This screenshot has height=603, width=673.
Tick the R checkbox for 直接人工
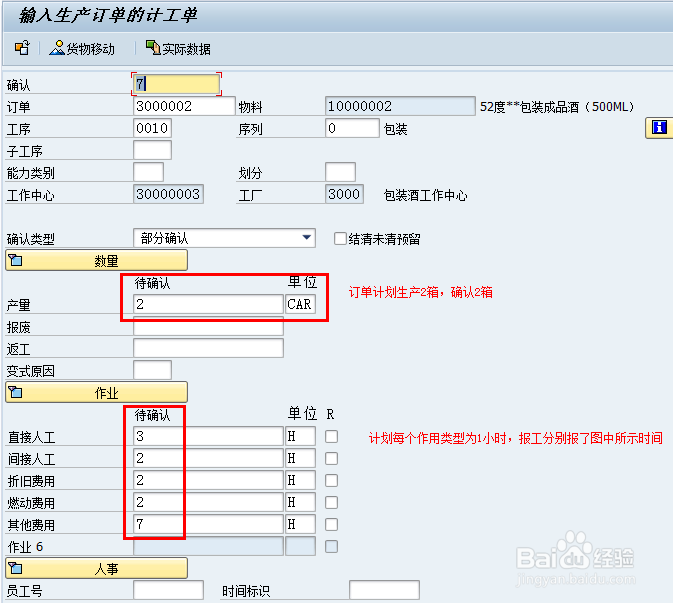coord(331,436)
